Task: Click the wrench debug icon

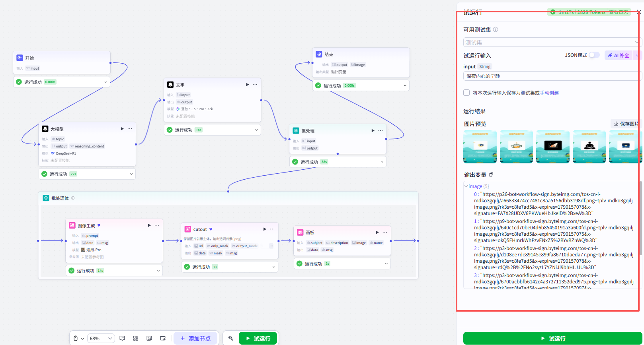Action: tap(231, 338)
